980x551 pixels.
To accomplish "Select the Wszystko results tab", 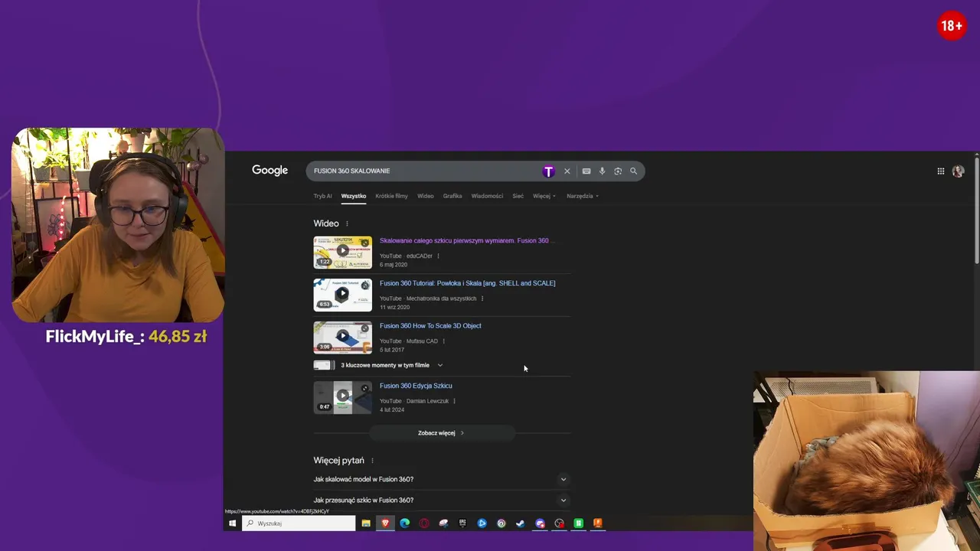I will click(x=354, y=196).
